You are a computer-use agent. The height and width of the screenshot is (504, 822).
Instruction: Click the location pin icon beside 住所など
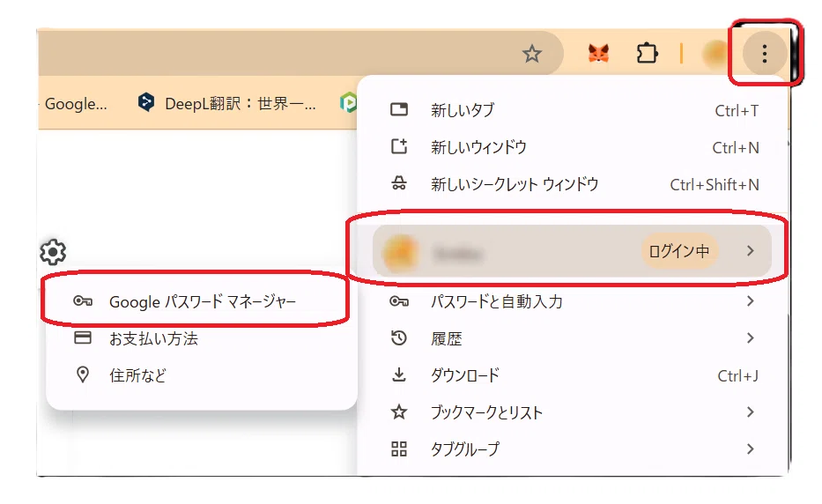point(83,374)
